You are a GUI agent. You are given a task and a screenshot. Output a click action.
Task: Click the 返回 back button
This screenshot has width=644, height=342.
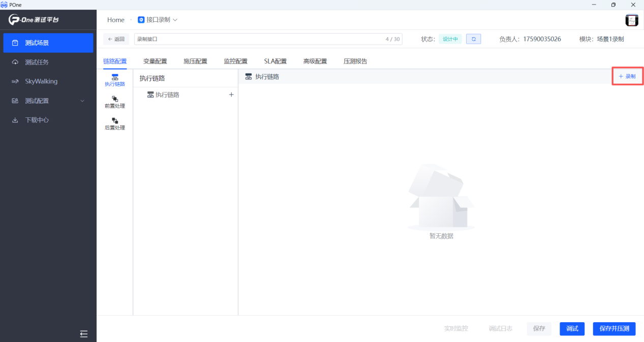(x=116, y=39)
